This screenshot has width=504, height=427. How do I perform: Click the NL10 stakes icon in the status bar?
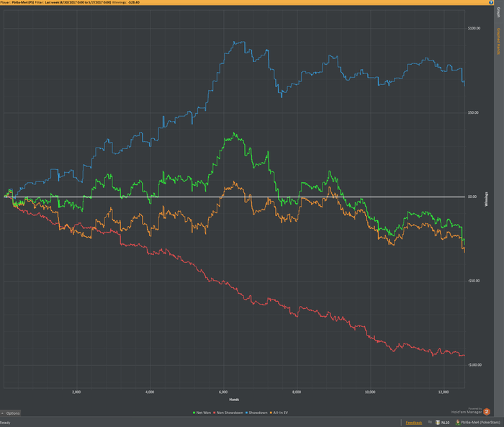point(438,422)
